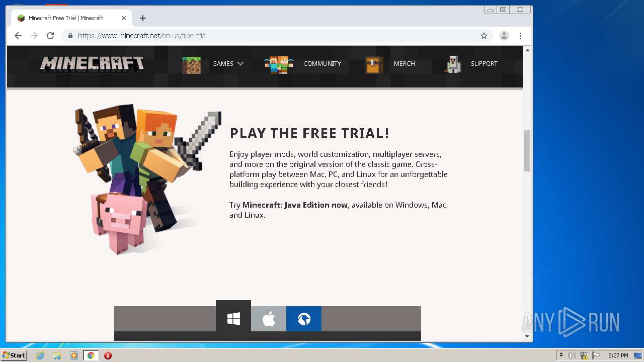Open the red Opera taskbar icon
644x362 pixels.
(x=108, y=355)
